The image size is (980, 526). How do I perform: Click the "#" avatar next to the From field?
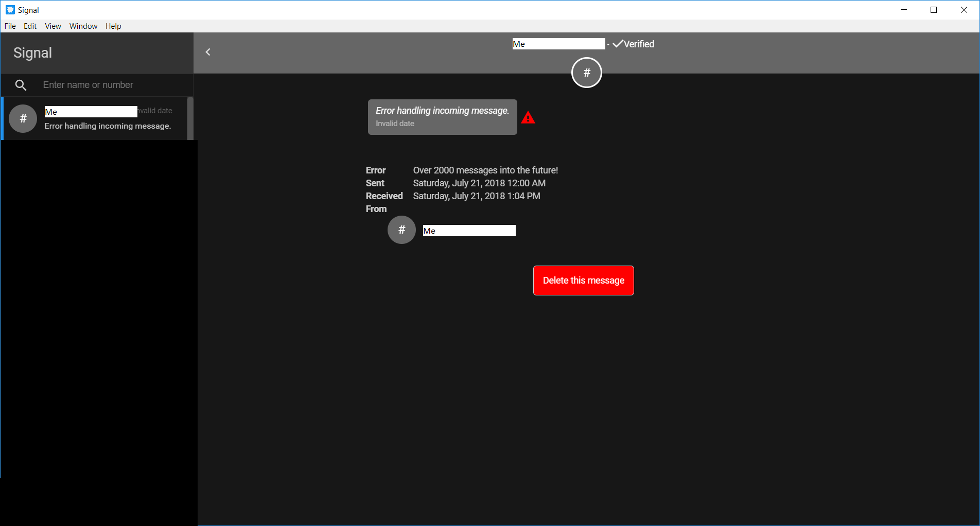coord(401,230)
